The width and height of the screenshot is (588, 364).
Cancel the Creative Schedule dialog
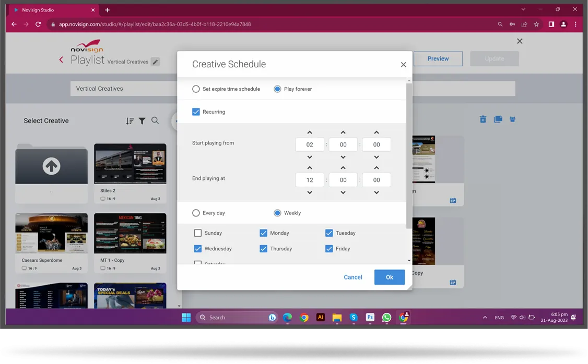(352, 277)
